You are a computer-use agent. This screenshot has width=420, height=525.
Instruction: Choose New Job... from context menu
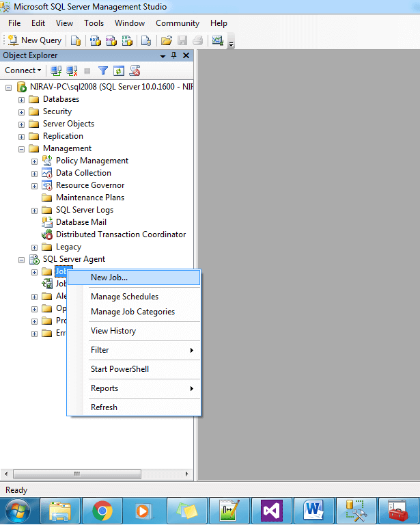[134, 278]
